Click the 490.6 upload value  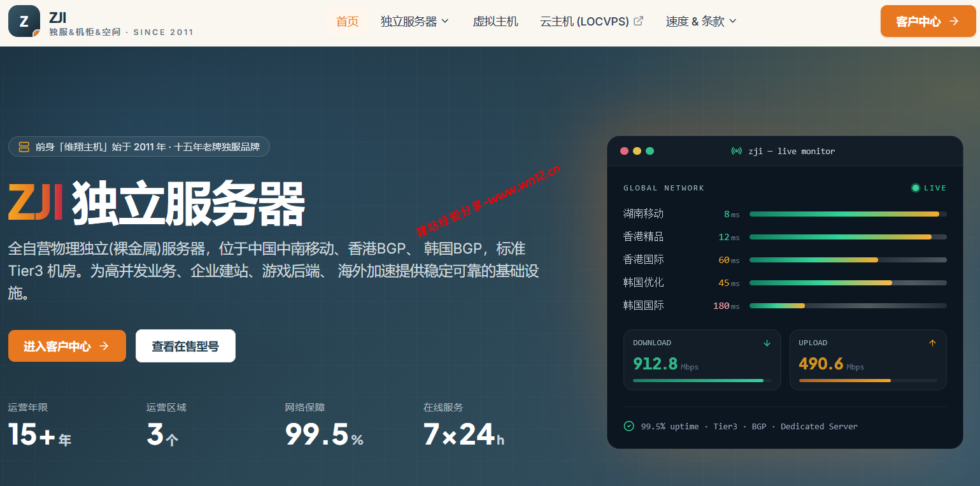coord(821,364)
